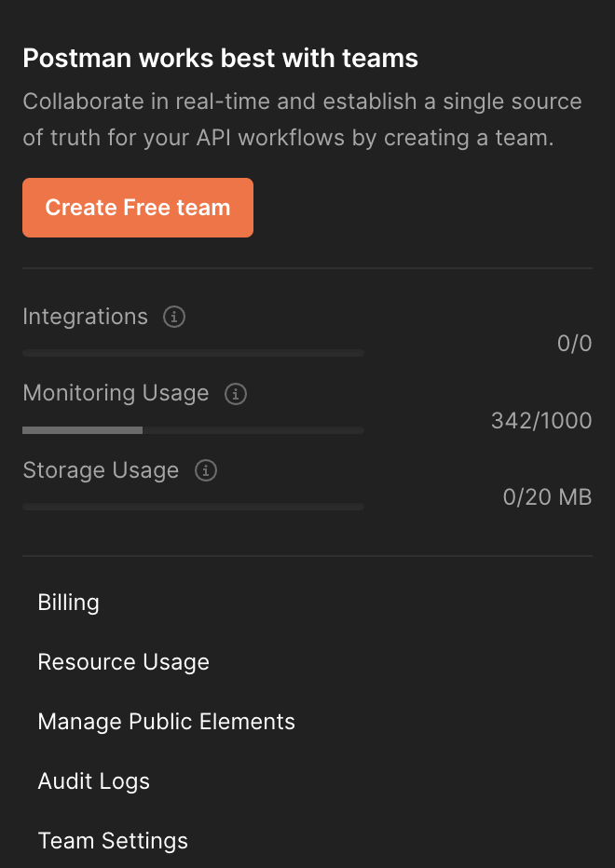Click the Storage Usage info icon
Screen dimensions: 615x868
point(206,470)
